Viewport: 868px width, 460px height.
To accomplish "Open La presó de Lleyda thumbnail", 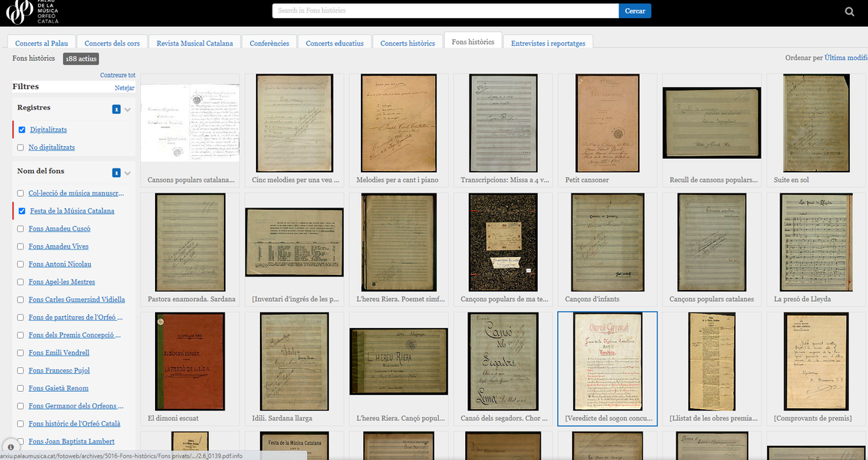I will (x=816, y=242).
